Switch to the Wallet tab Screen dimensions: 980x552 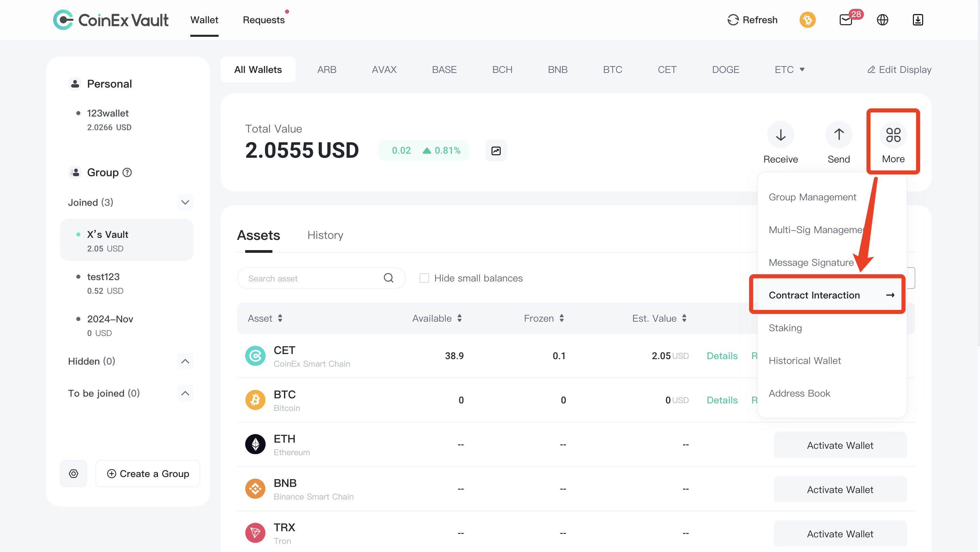pos(204,20)
